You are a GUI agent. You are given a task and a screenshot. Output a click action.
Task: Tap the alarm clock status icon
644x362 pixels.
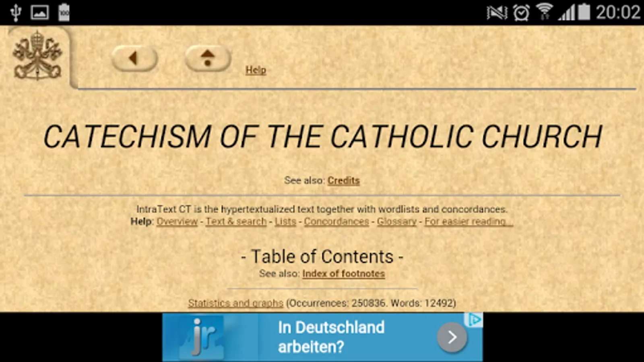click(x=521, y=13)
